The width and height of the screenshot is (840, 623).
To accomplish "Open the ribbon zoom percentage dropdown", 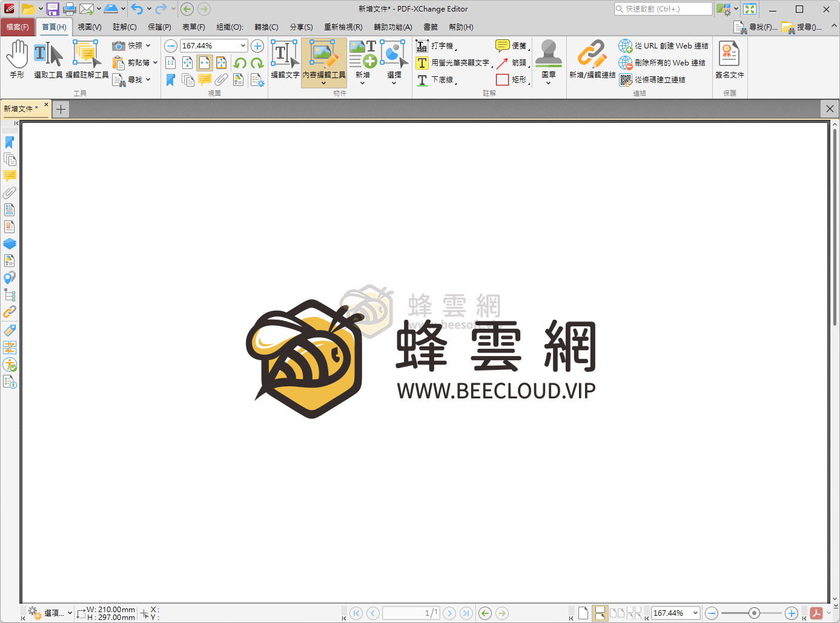I will [x=243, y=46].
